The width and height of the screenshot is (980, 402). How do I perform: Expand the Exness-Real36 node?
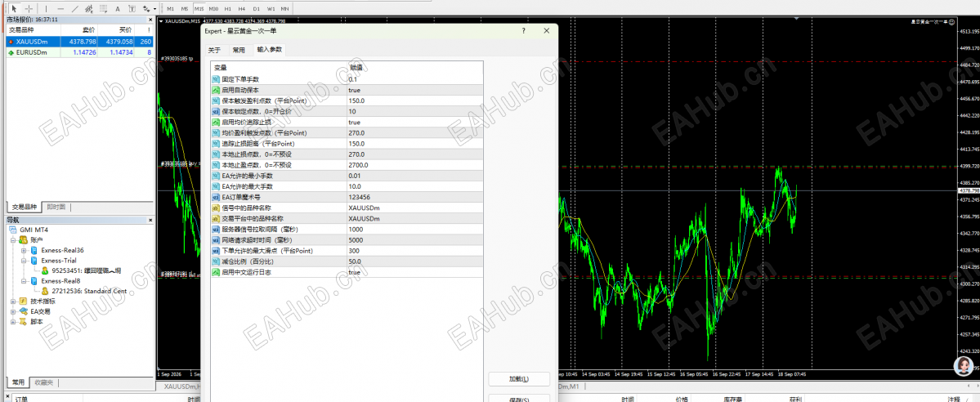(x=24, y=250)
